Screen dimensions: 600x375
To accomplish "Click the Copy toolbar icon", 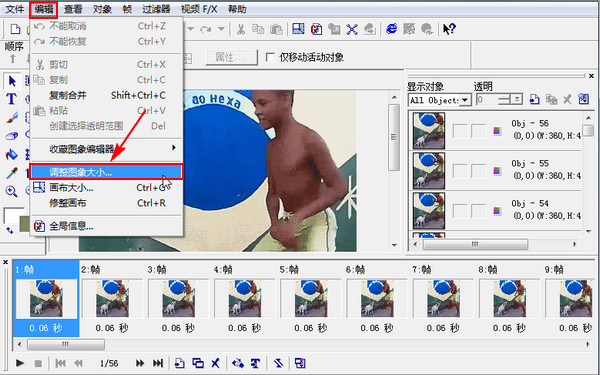I will click(x=258, y=29).
